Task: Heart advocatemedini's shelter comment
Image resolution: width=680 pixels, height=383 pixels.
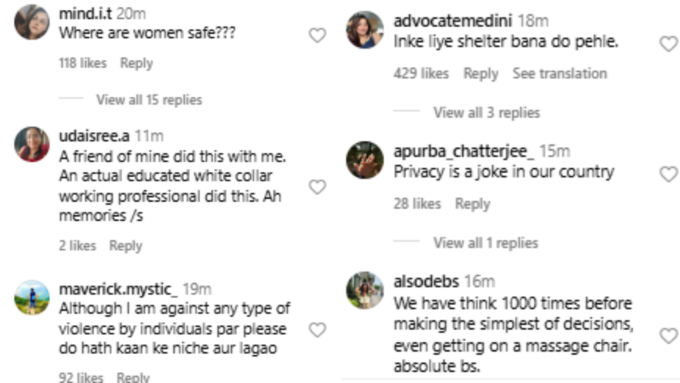Action: (x=668, y=44)
